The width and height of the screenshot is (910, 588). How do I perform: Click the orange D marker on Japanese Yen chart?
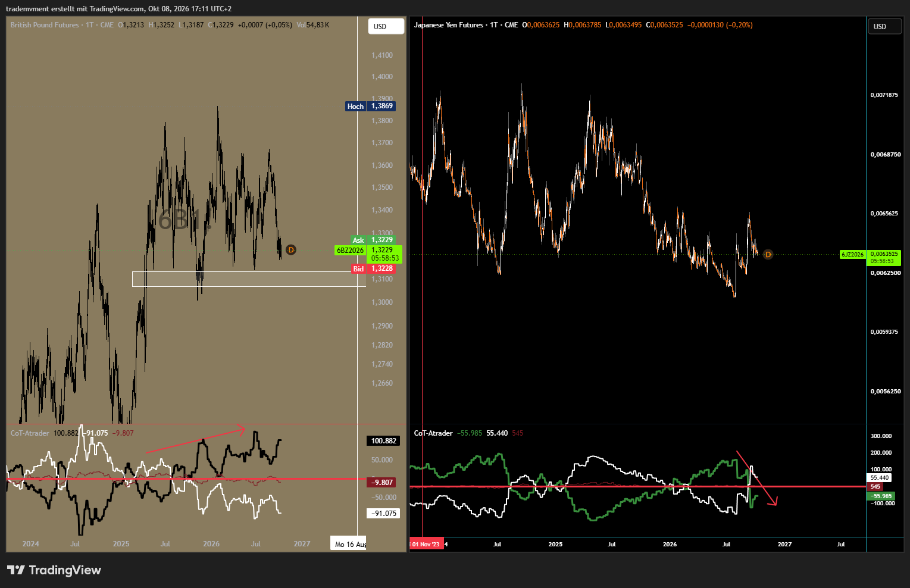click(768, 255)
